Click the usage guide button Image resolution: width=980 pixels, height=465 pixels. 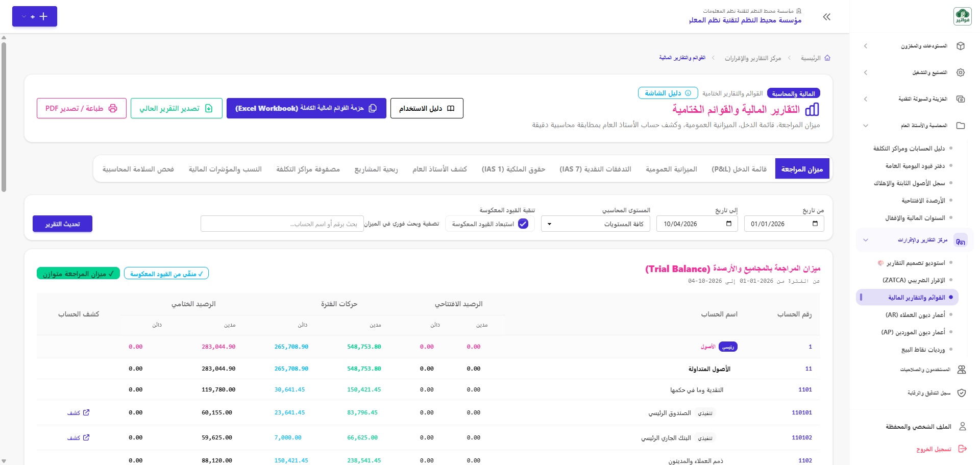427,108
